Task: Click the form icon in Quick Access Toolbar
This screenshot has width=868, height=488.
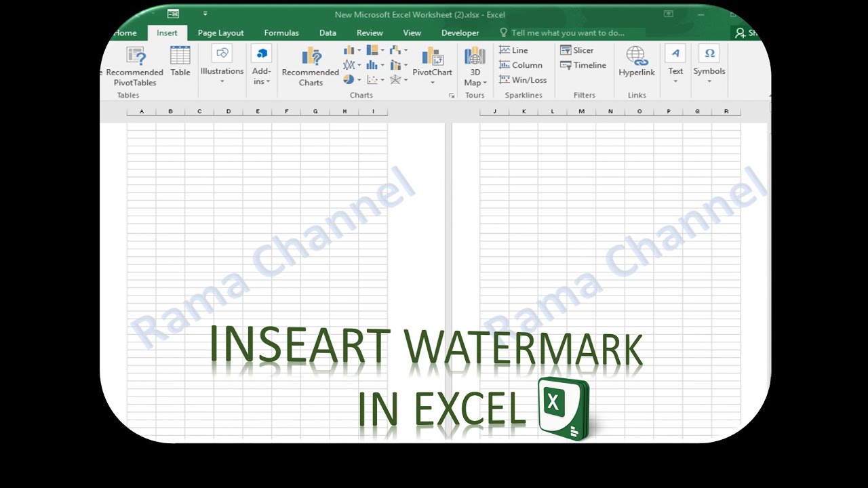Action: coord(173,14)
